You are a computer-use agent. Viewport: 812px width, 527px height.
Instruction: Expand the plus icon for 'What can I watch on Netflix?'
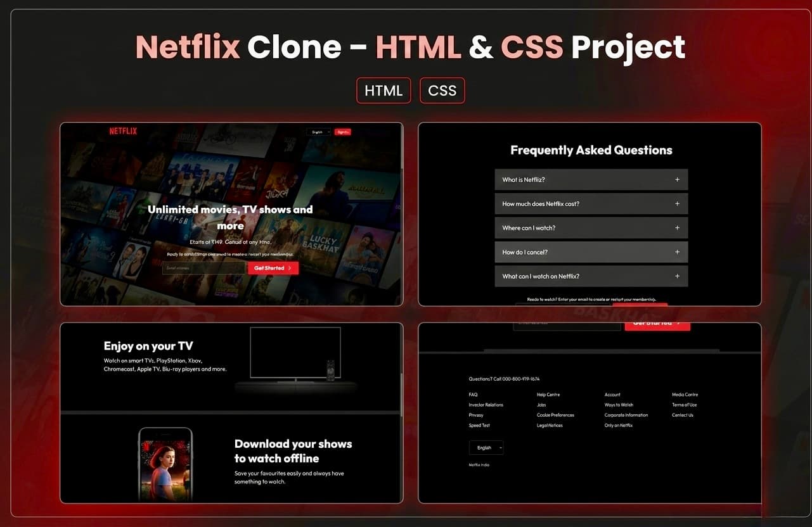click(x=677, y=276)
